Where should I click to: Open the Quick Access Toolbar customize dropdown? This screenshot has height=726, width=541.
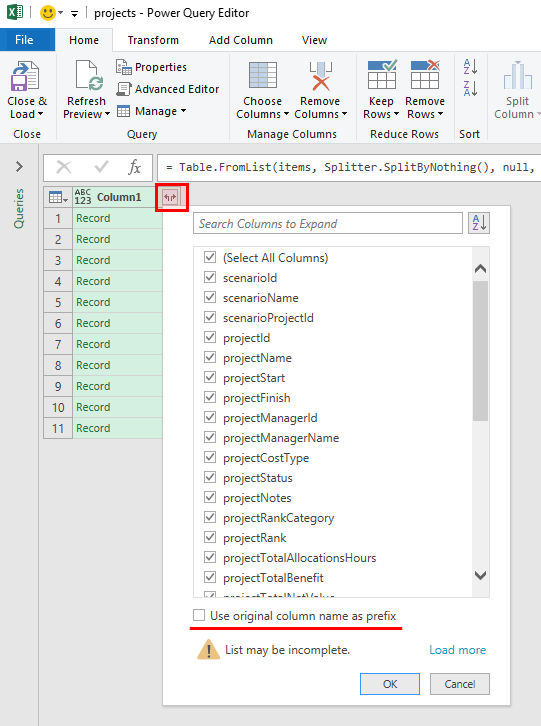click(74, 13)
